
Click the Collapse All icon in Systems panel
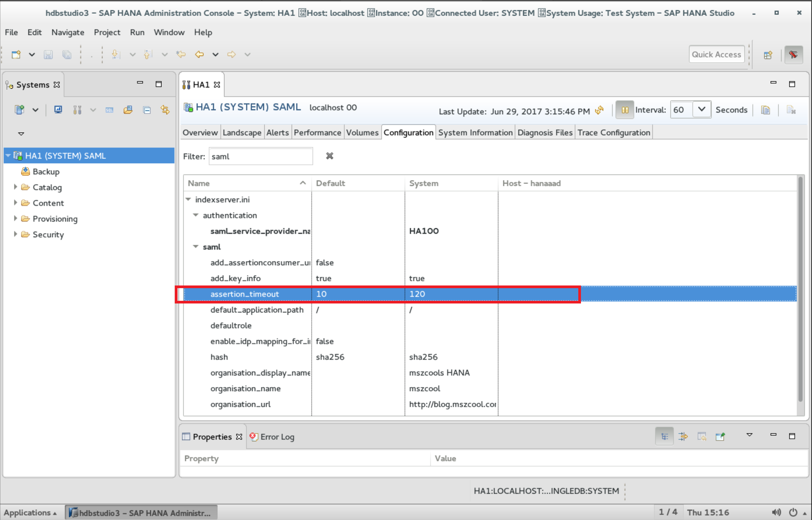pyautogui.click(x=147, y=110)
